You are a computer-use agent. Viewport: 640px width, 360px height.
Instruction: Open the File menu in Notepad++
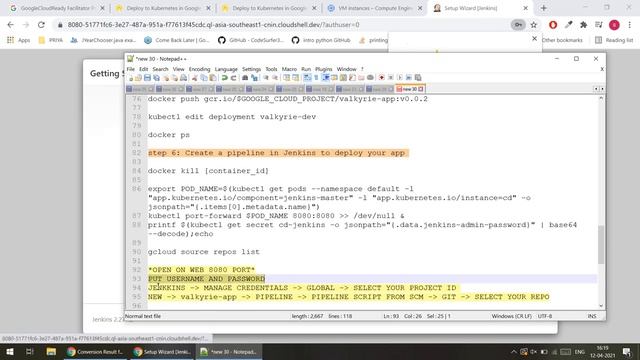pyautogui.click(x=130, y=69)
